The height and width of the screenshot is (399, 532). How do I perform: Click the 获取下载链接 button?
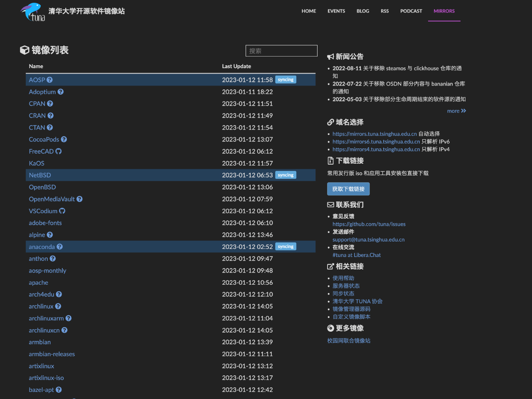tap(348, 189)
